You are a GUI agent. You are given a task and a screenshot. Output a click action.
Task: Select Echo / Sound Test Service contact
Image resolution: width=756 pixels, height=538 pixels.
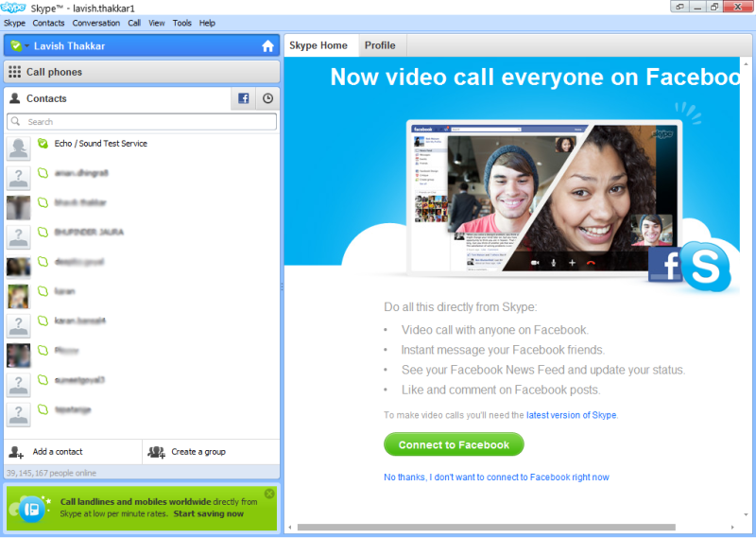pos(142,148)
